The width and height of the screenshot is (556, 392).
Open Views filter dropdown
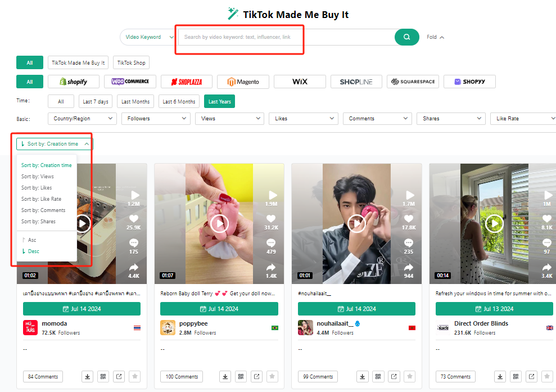tap(229, 119)
